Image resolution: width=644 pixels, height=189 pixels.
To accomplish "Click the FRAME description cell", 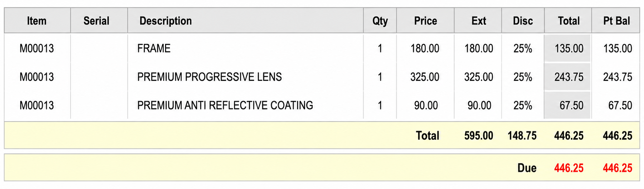I will pyautogui.click(x=154, y=49).
